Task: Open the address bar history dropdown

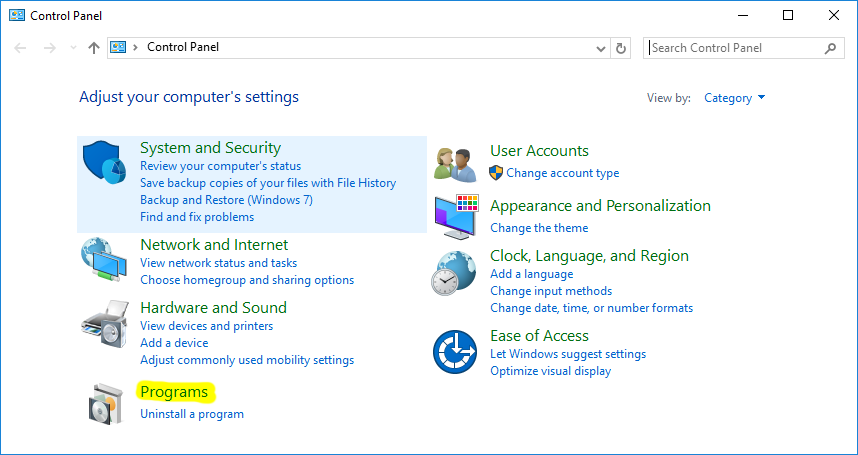Action: tap(600, 48)
